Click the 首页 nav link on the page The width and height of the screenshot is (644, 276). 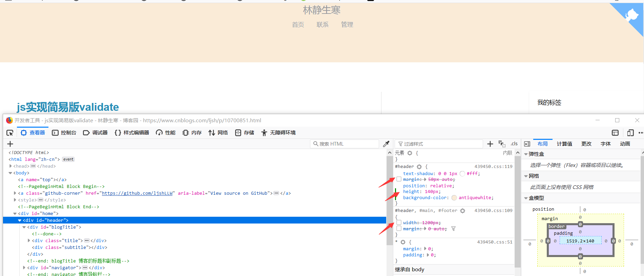[x=298, y=25]
